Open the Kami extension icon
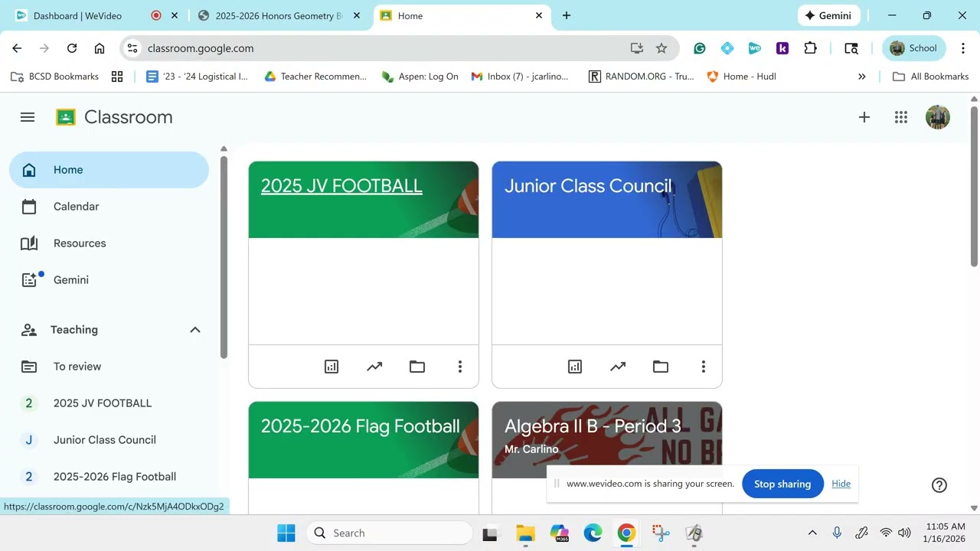The width and height of the screenshot is (980, 551). pyautogui.click(x=782, y=48)
